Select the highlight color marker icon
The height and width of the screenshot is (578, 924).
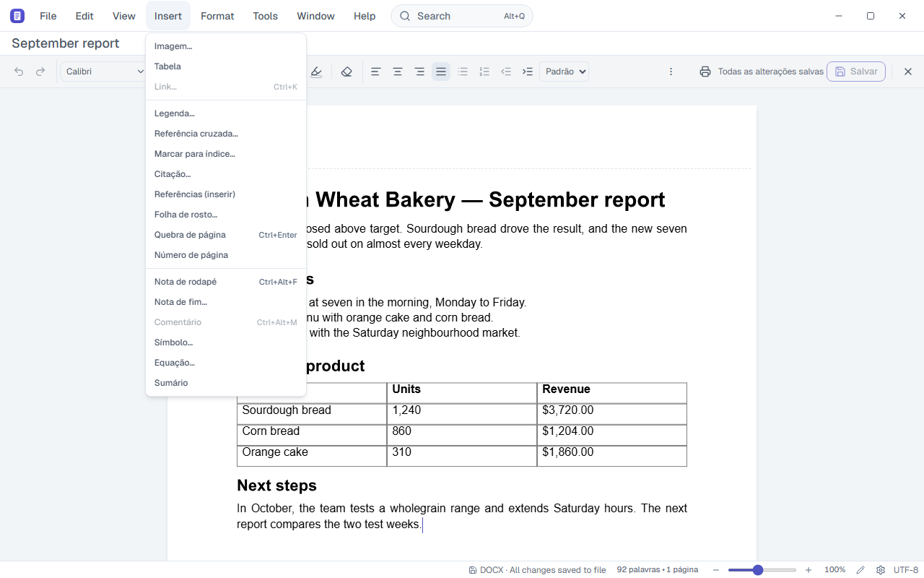coord(316,72)
